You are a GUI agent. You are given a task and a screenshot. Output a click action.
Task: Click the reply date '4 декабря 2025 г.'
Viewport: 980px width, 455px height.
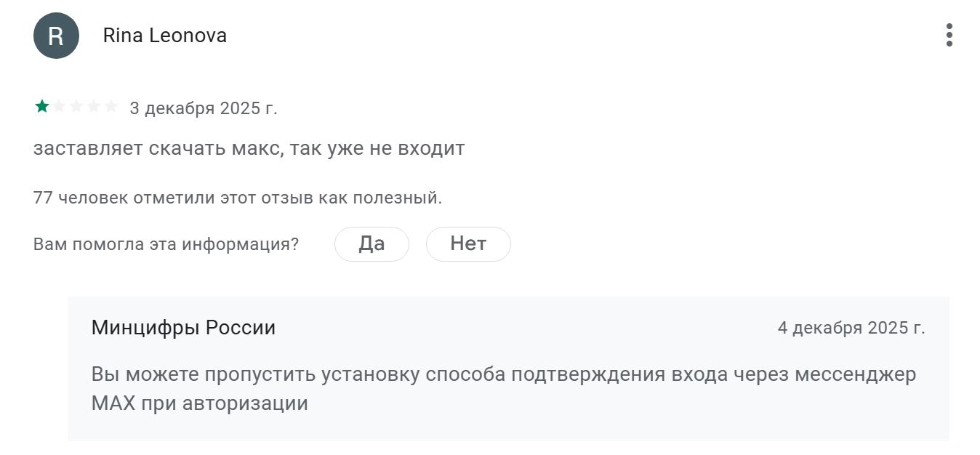click(851, 328)
